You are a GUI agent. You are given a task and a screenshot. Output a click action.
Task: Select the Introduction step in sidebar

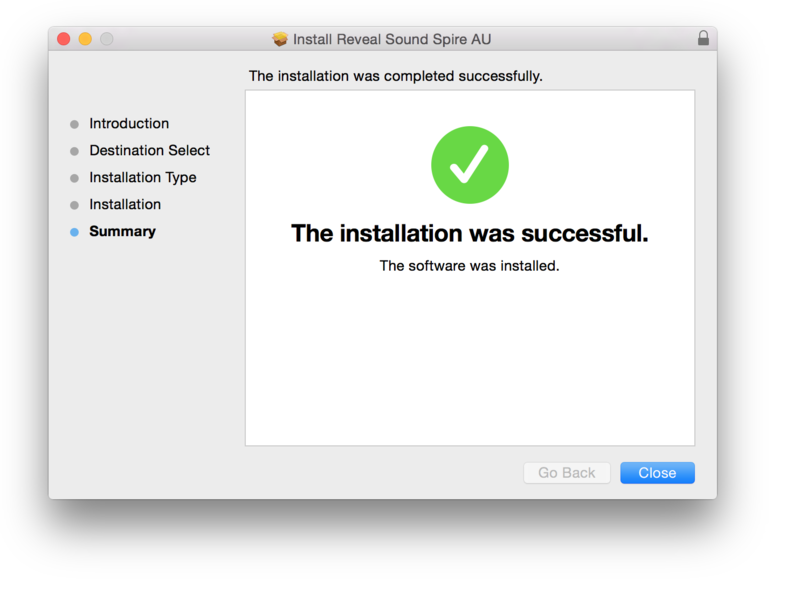pos(129,124)
